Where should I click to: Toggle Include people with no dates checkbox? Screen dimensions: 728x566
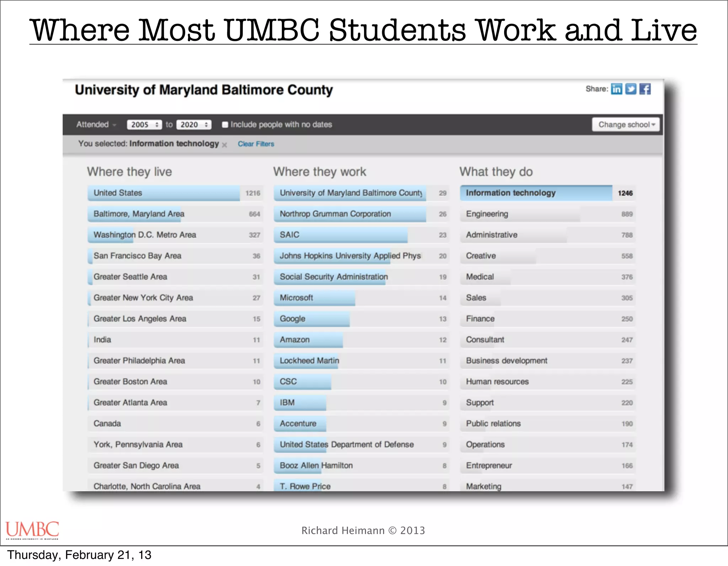coord(225,124)
